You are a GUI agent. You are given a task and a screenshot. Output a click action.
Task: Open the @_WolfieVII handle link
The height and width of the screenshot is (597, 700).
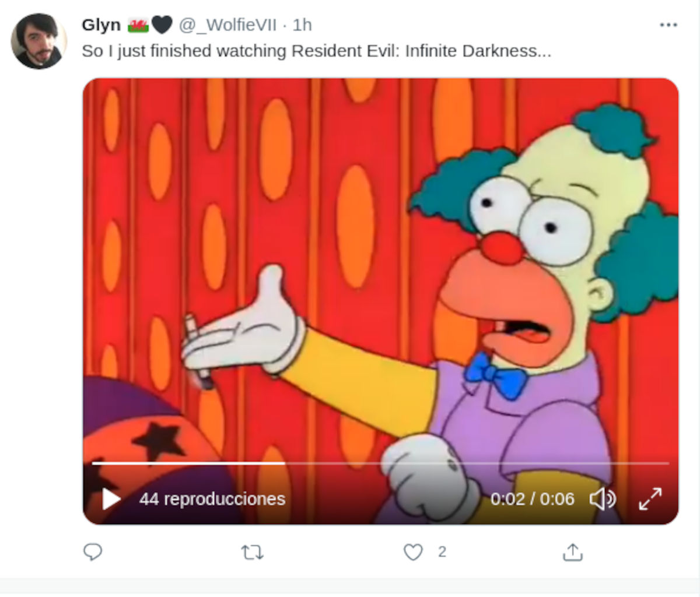pos(228,25)
